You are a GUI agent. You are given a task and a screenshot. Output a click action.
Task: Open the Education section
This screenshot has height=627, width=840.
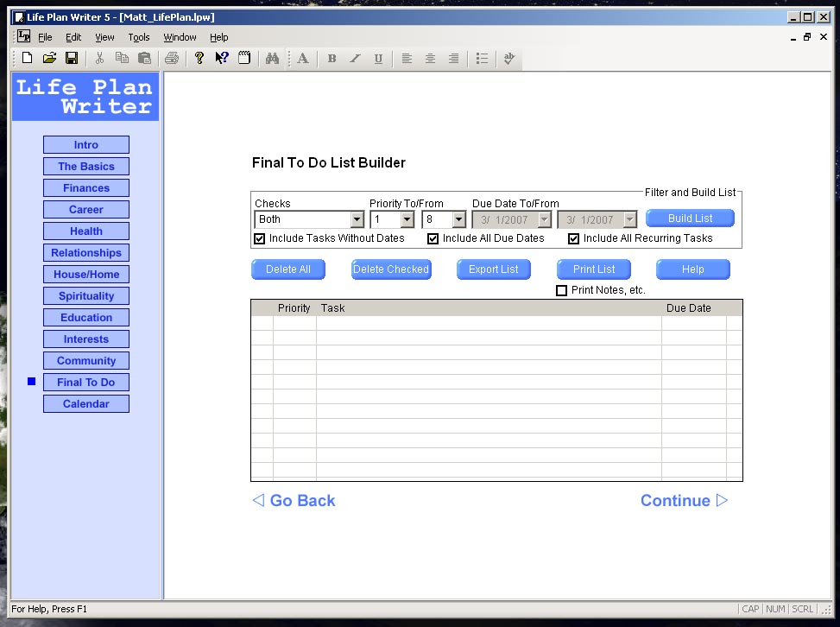point(86,318)
